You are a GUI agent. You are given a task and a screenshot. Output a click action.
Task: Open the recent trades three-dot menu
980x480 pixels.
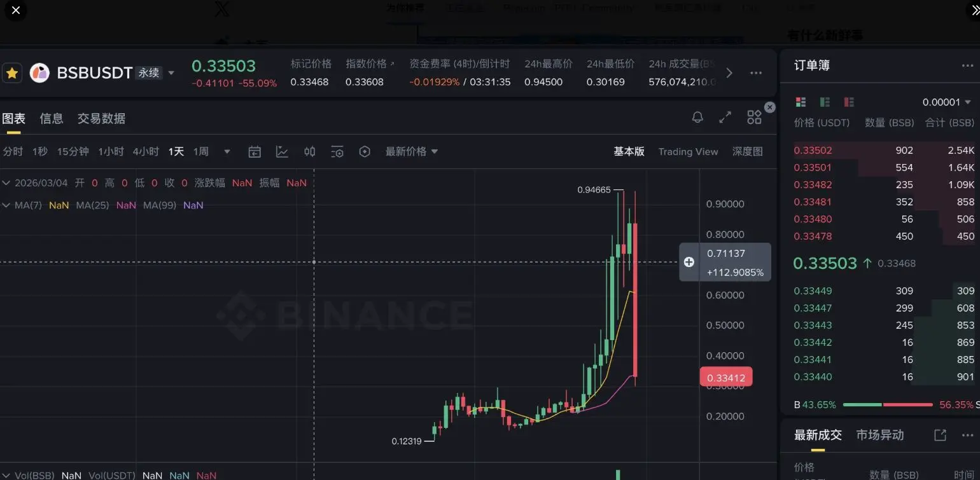[967, 435]
